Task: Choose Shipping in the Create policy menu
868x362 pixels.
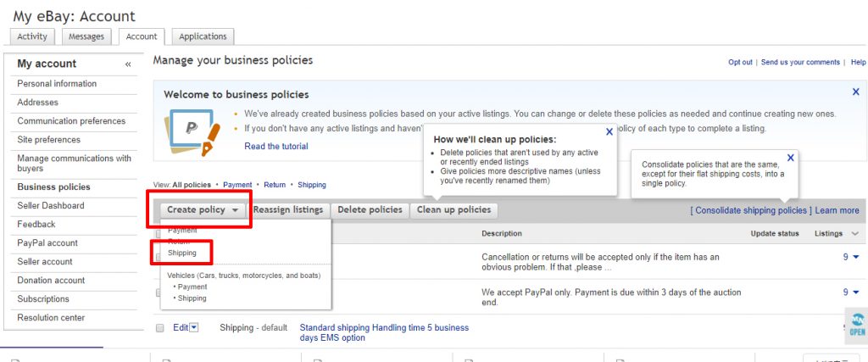Action: [x=182, y=253]
